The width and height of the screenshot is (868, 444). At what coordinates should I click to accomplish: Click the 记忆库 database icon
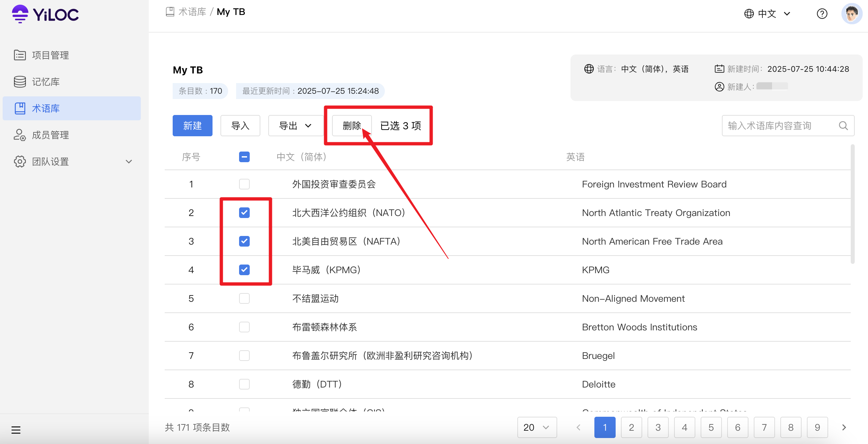[20, 81]
